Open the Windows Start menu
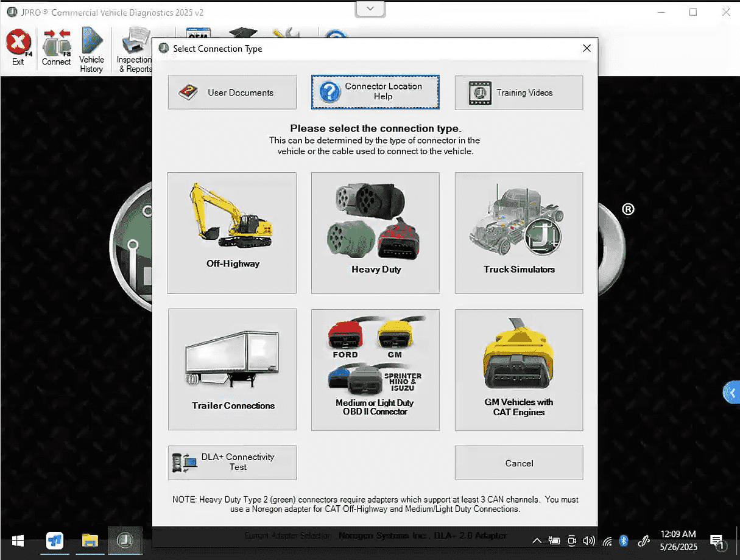Screen dimensions: 740x560 click(17, 541)
